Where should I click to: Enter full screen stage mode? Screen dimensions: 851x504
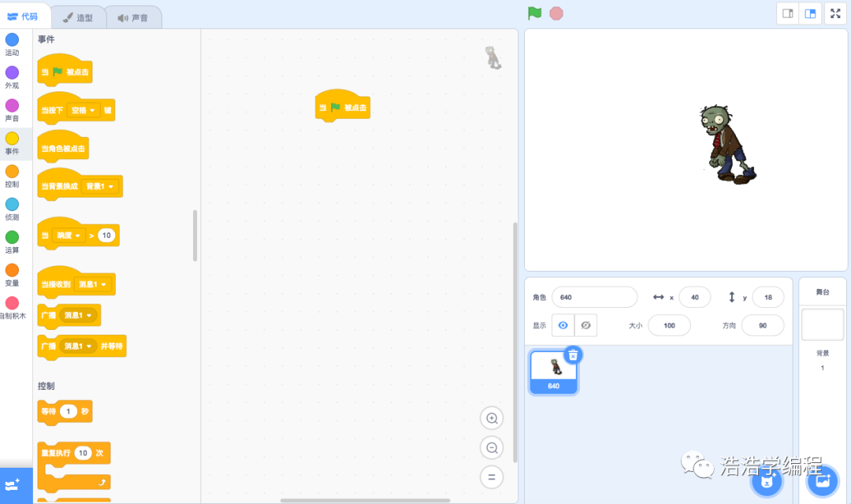point(836,13)
